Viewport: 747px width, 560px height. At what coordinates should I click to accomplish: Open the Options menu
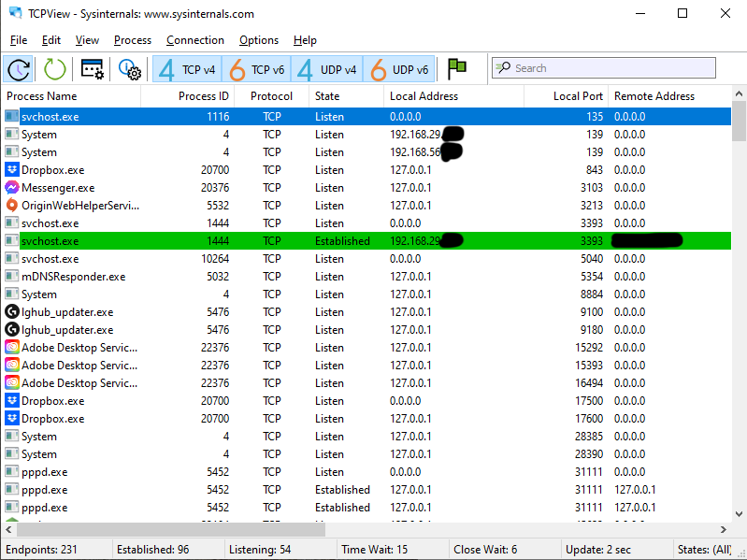(x=259, y=40)
